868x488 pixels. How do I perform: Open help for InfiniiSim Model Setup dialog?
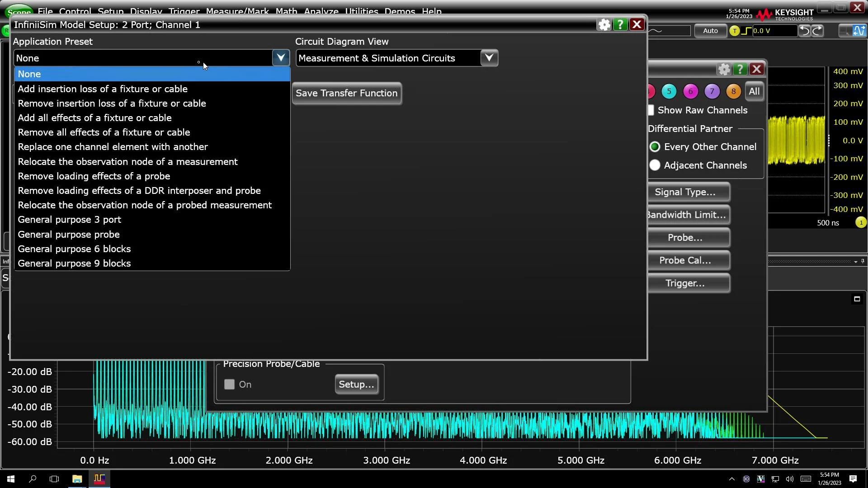coord(620,25)
